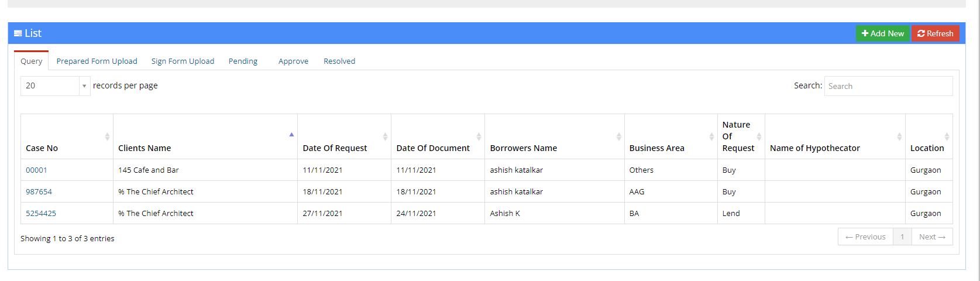Sort table by Date Of Request
This screenshot has width=980, height=281.
385,136
